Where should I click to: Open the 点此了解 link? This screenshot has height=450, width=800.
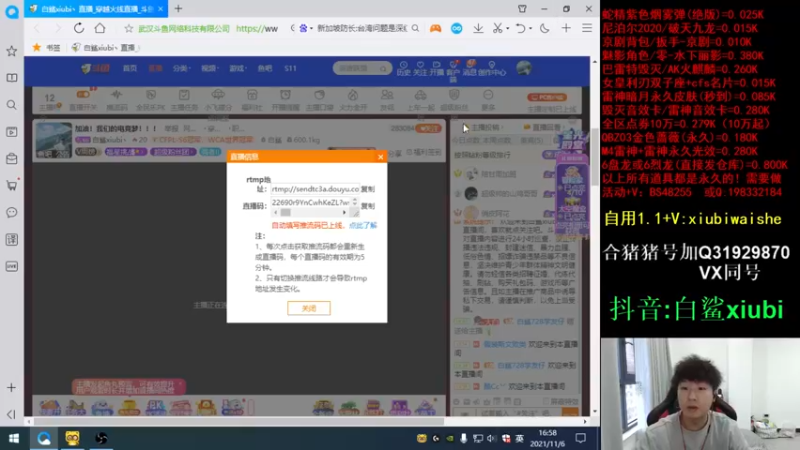[363, 226]
